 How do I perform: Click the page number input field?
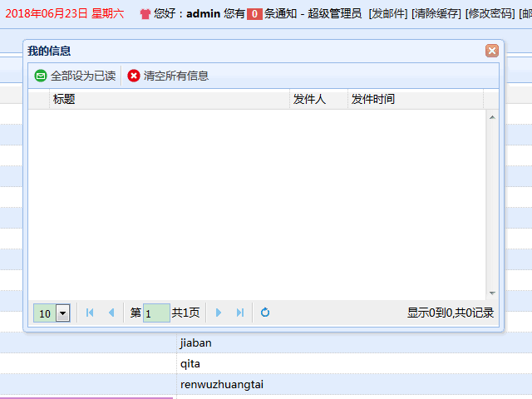155,313
